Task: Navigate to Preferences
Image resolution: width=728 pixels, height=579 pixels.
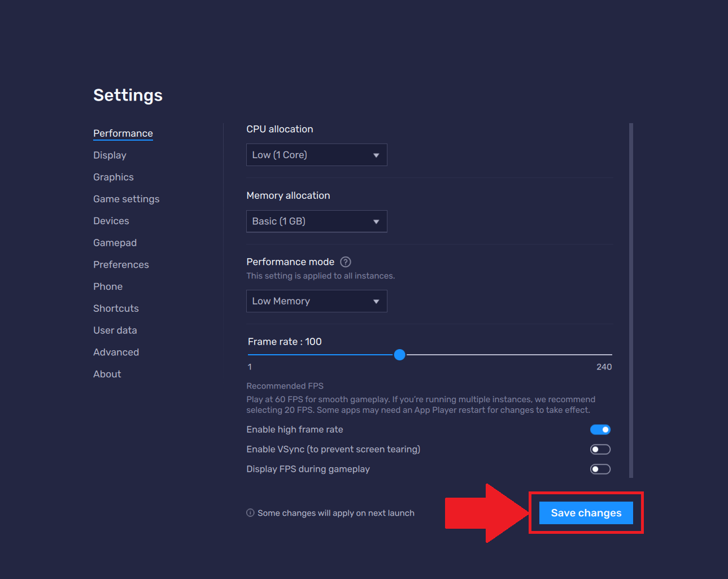Action: click(x=121, y=265)
